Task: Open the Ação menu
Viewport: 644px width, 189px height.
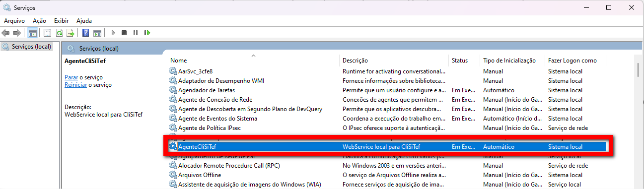Action: [39, 20]
